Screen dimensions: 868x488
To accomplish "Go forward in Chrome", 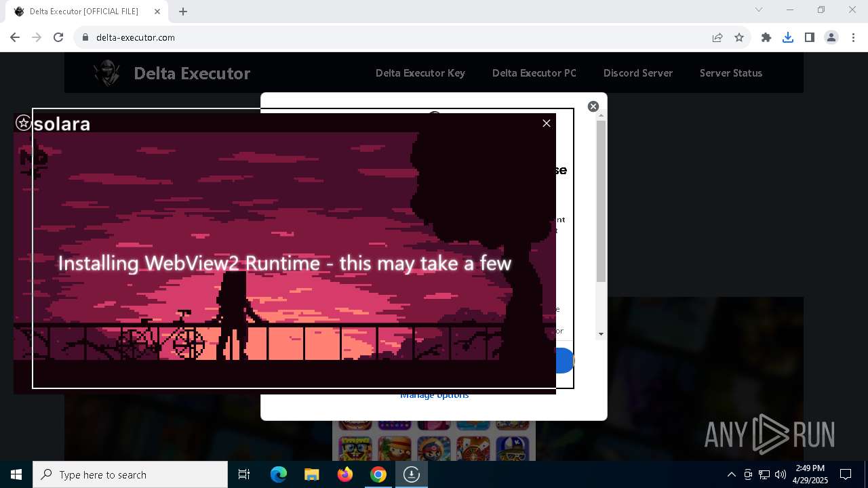I will (x=37, y=37).
